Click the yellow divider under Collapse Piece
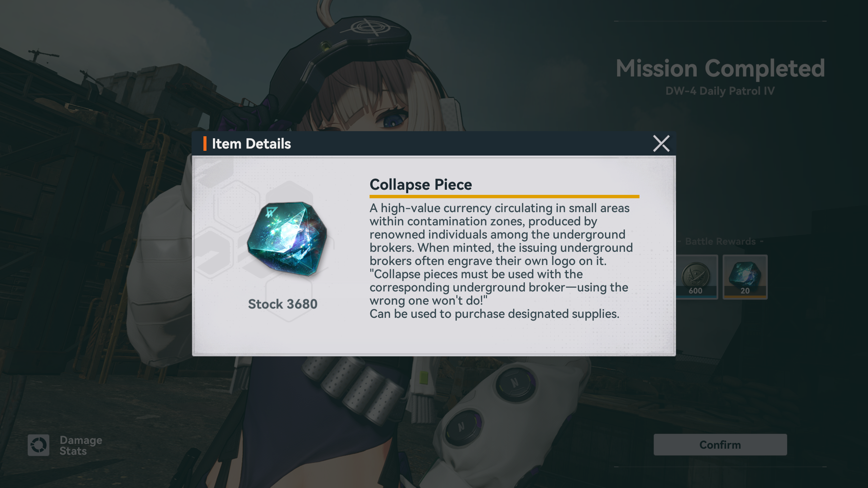The width and height of the screenshot is (868, 488). 504,197
